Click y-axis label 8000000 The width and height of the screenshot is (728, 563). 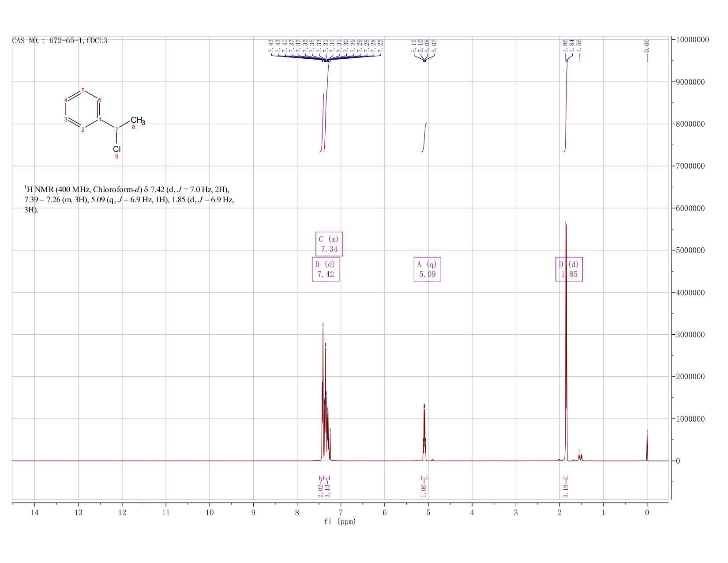(x=690, y=124)
